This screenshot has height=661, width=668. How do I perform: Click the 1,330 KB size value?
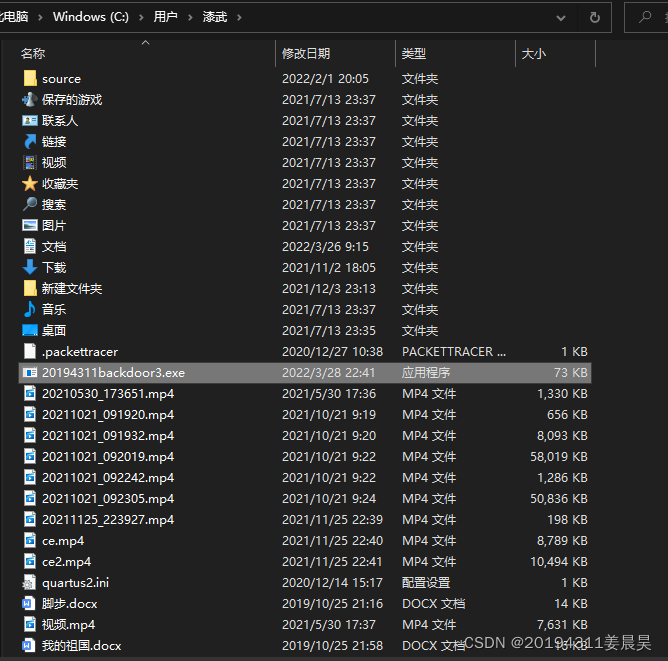pyautogui.click(x=562, y=394)
